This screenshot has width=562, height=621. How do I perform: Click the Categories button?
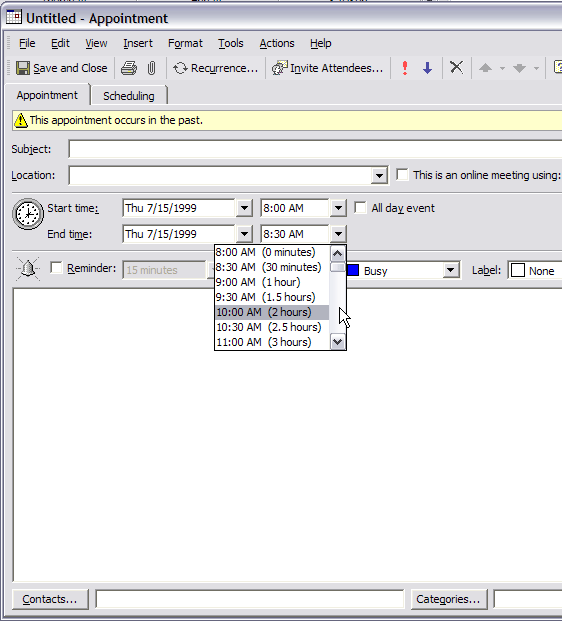[x=448, y=599]
